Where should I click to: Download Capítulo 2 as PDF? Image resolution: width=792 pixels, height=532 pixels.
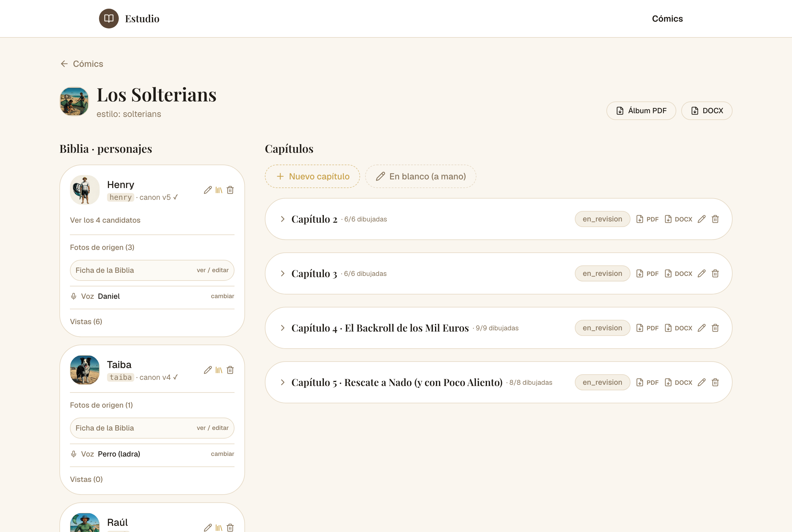pos(647,219)
